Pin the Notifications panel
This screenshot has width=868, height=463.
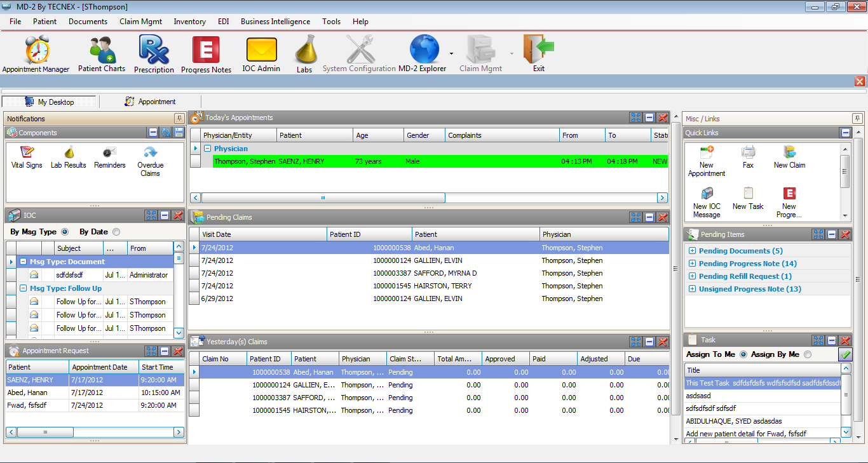coord(179,119)
